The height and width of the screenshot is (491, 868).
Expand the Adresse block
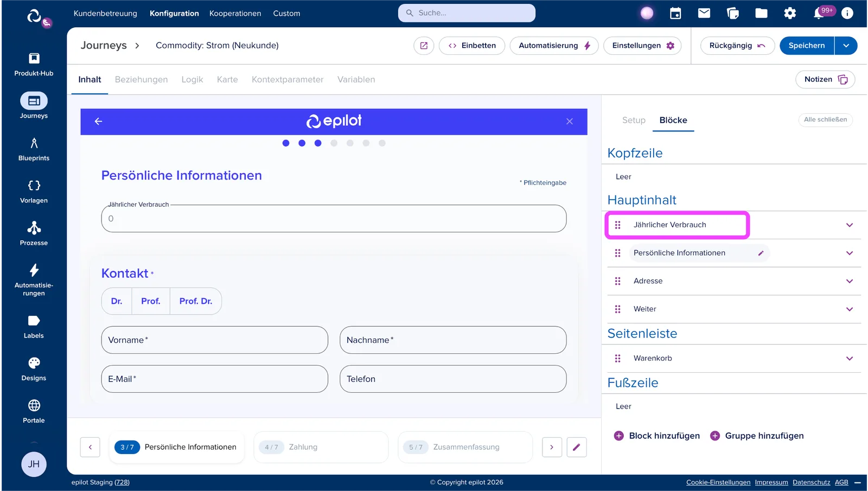point(850,281)
